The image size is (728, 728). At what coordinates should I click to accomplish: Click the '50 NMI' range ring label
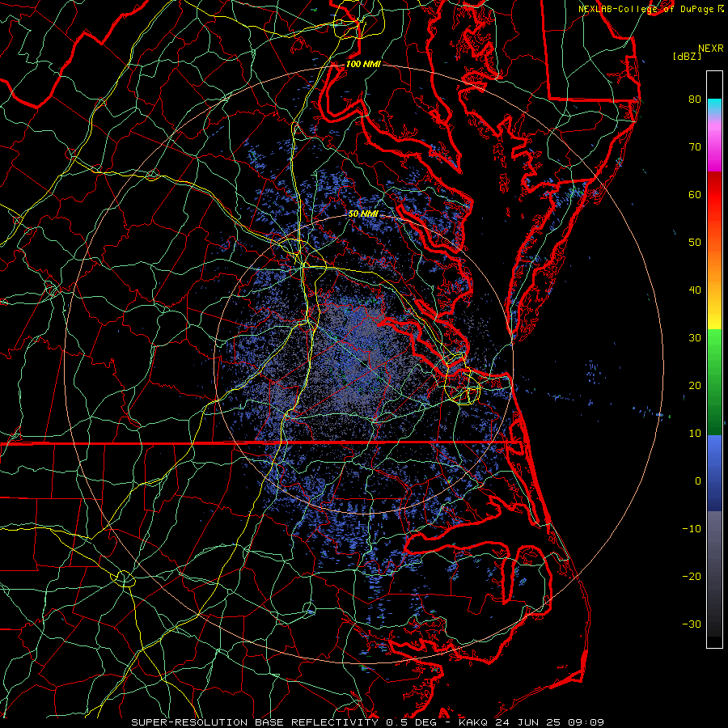click(363, 214)
